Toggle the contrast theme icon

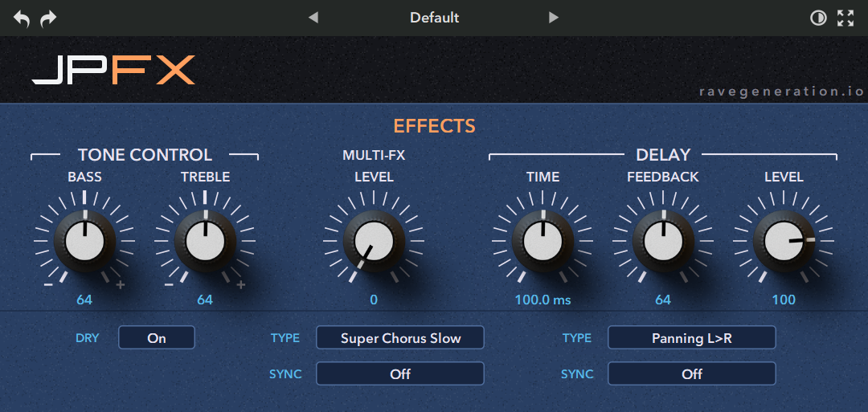tap(818, 18)
